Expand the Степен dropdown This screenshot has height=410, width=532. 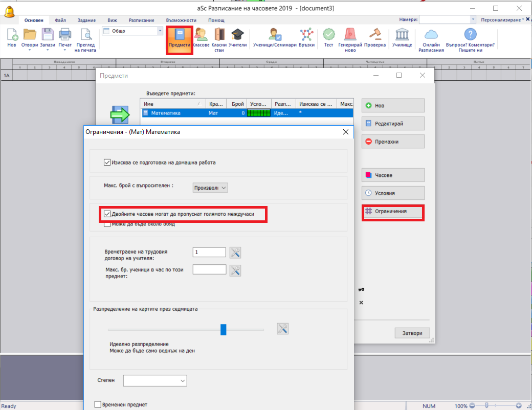155,380
